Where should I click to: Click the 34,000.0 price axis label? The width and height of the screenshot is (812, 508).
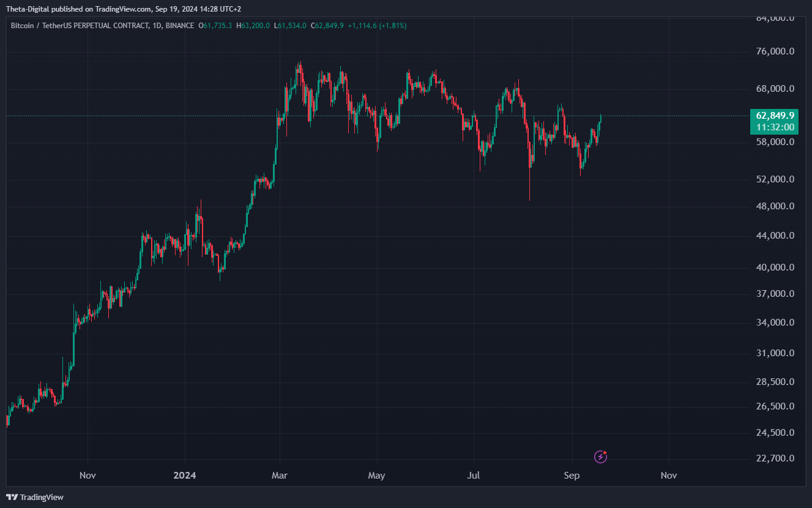tap(775, 323)
